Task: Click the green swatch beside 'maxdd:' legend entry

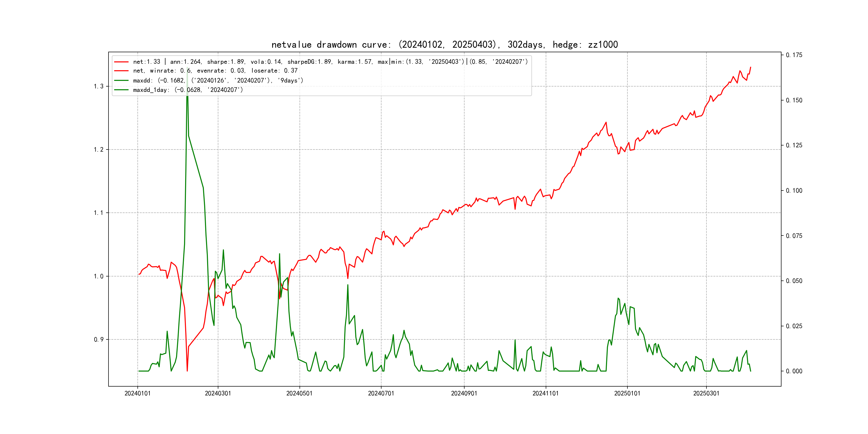Action: (121, 81)
